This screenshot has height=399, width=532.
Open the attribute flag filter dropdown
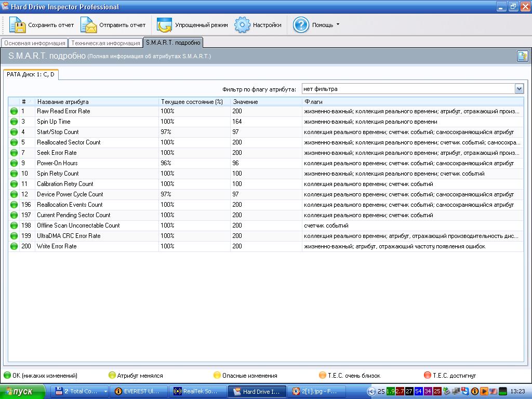(x=519, y=89)
